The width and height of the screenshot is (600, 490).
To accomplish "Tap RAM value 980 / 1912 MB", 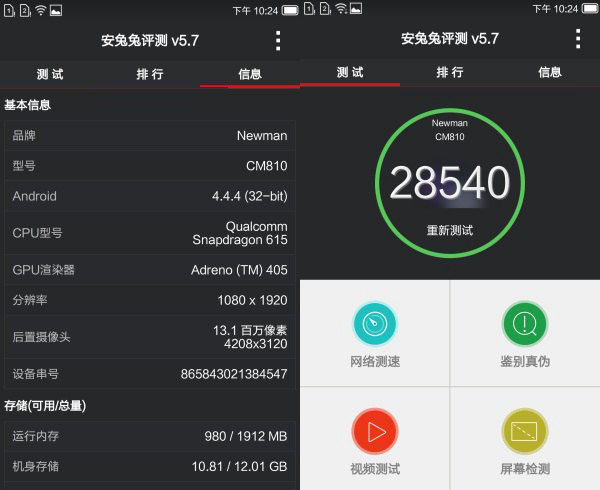I will tap(246, 436).
